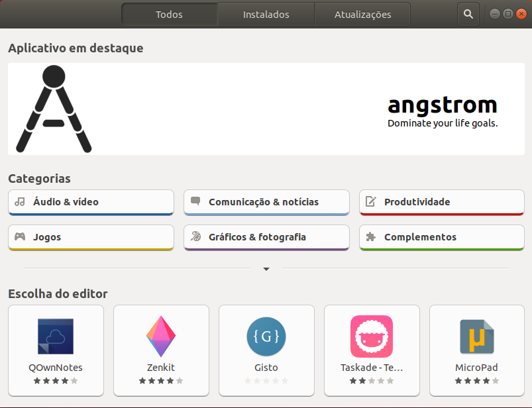Click the angstrom logo in the featured banner
This screenshot has width=532, height=408.
pos(54,109)
